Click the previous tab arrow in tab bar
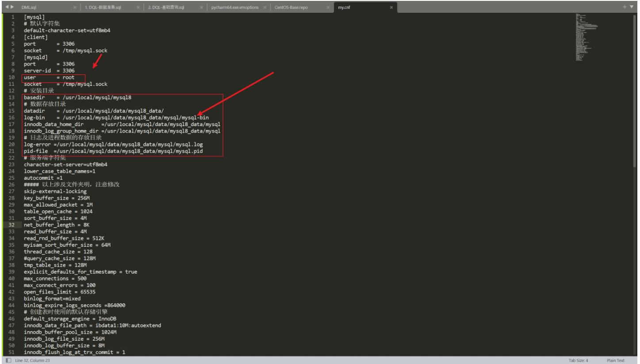The image size is (640, 364). (x=7, y=7)
